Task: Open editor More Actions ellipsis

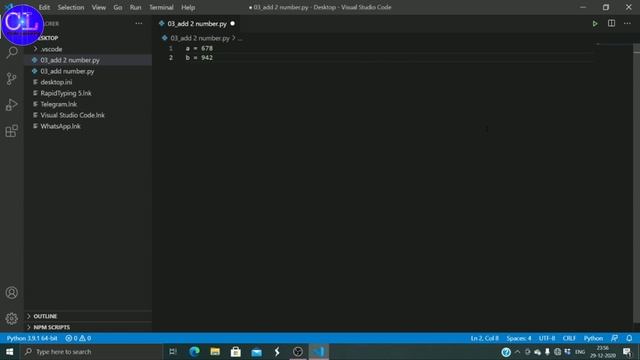Action: [627, 23]
